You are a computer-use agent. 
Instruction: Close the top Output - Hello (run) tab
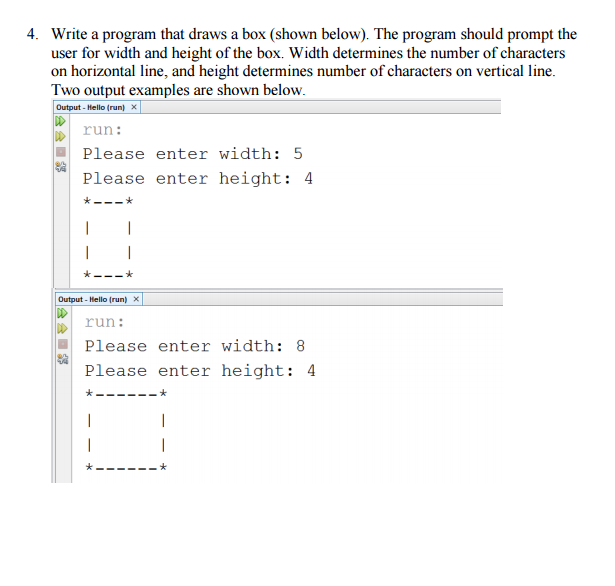coord(134,107)
